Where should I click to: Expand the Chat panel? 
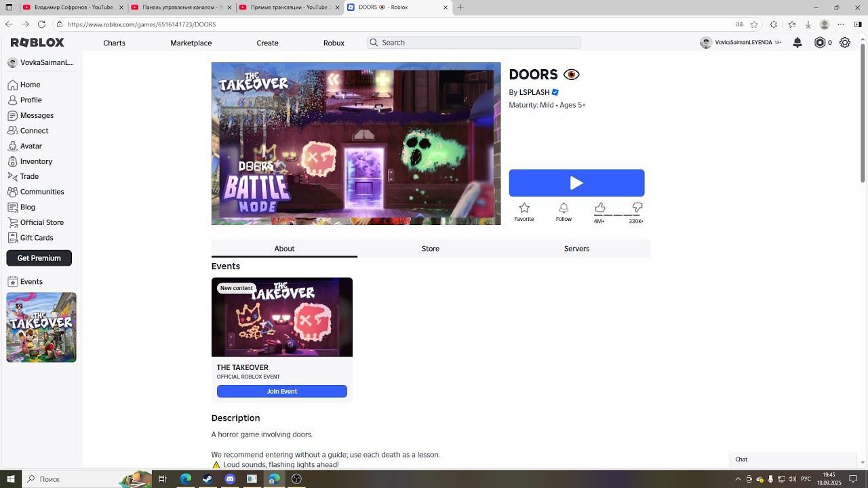(793, 460)
